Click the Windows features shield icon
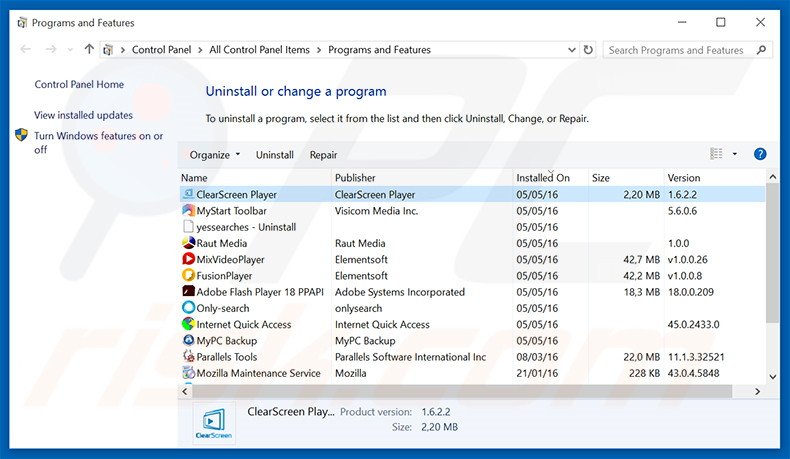790x459 pixels. (x=21, y=135)
